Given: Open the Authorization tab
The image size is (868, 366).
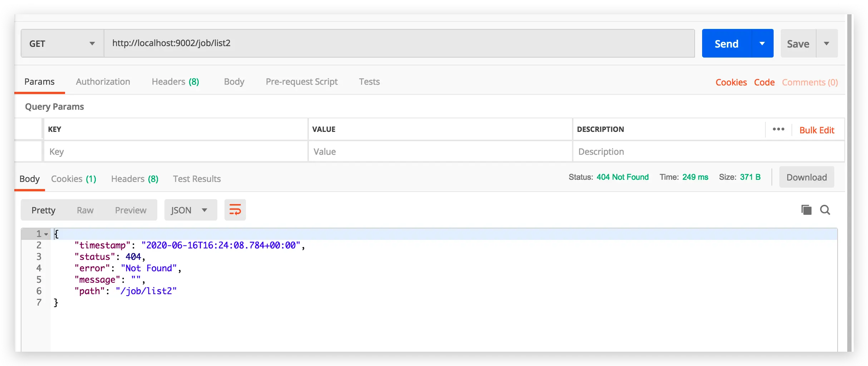Looking at the screenshot, I should point(103,81).
